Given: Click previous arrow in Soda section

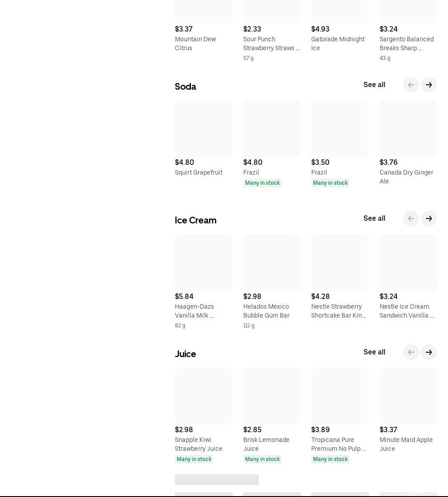Looking at the screenshot, I should pos(411,85).
